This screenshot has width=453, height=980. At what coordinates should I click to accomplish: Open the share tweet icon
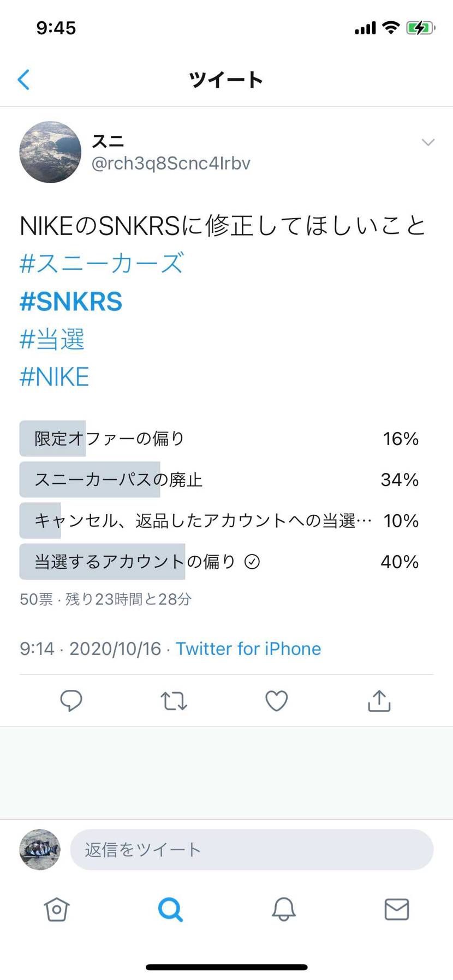coord(379,701)
